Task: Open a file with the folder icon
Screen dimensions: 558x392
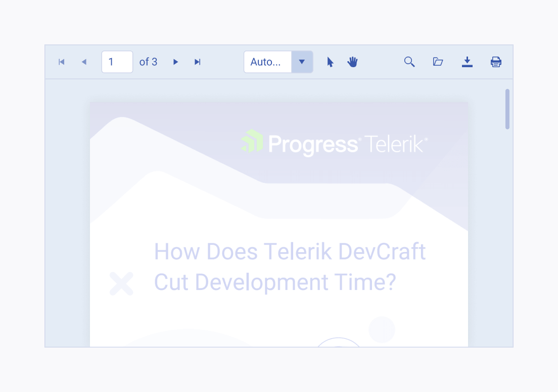Action: [438, 62]
